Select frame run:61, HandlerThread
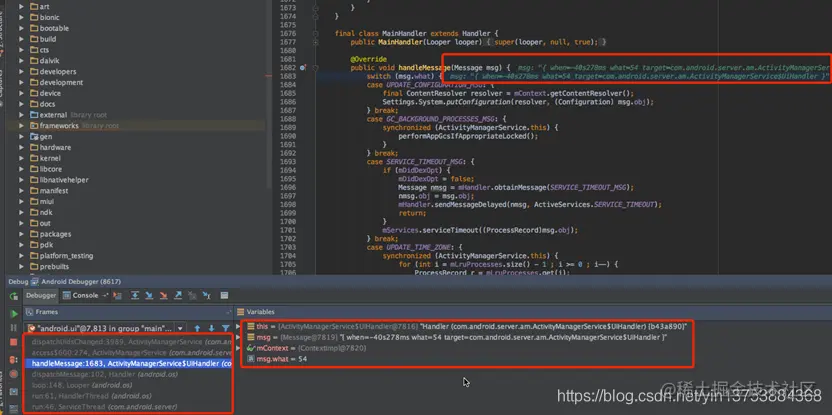The width and height of the screenshot is (832, 415). (128, 396)
